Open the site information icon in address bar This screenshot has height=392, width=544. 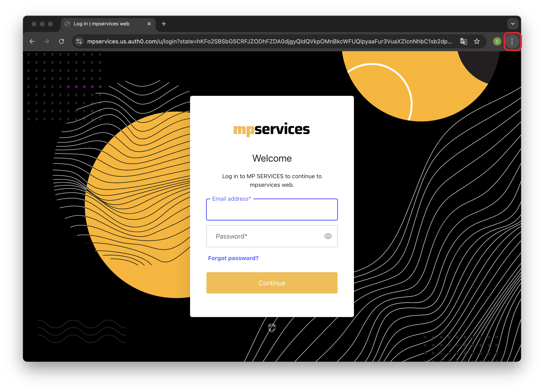click(79, 42)
